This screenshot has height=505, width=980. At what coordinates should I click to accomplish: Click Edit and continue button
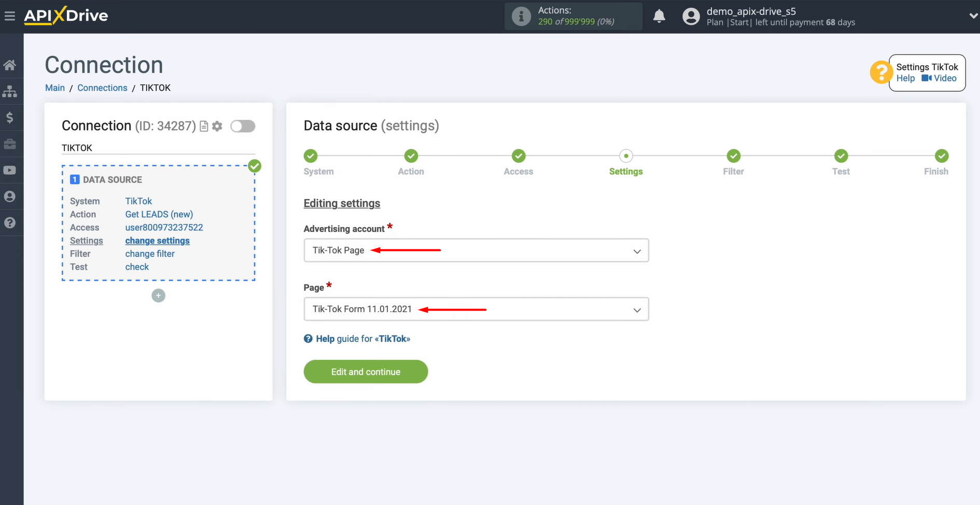[366, 372]
